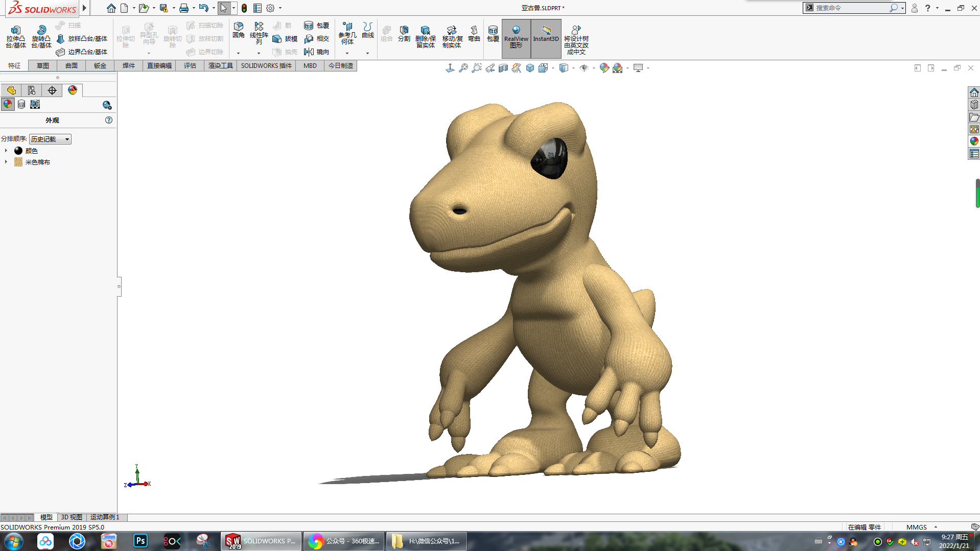Switch to SOLIDWORKS 插件 tab
The width and height of the screenshot is (980, 551).
(266, 66)
